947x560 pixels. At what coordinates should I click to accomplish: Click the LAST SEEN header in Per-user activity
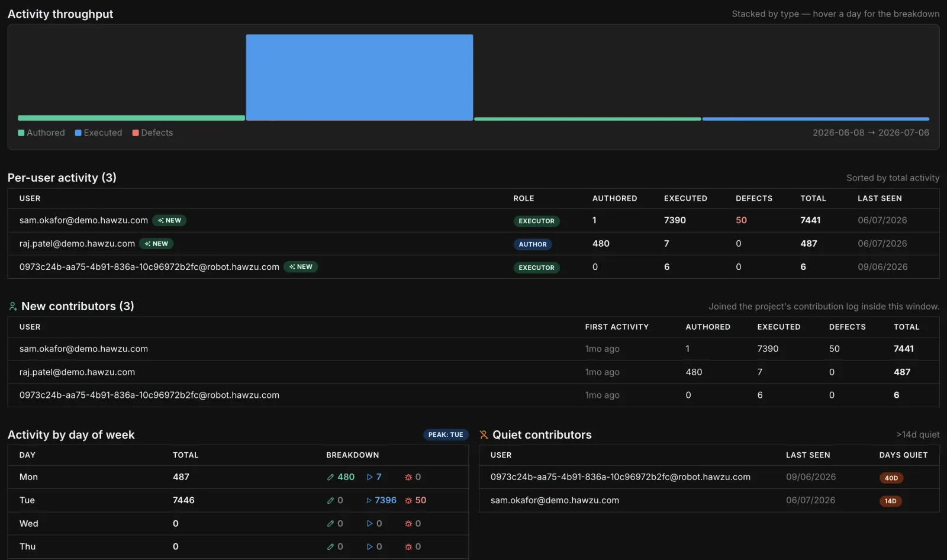click(880, 199)
